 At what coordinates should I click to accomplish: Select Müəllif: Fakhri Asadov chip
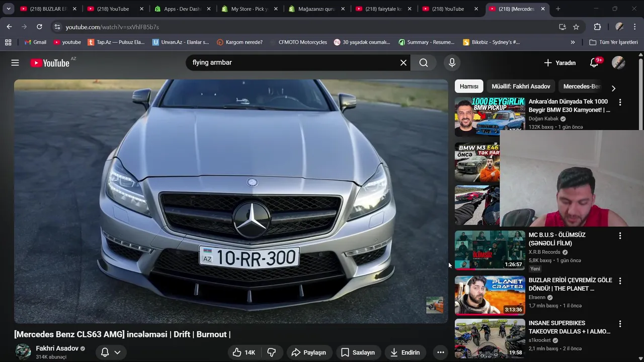(x=521, y=86)
